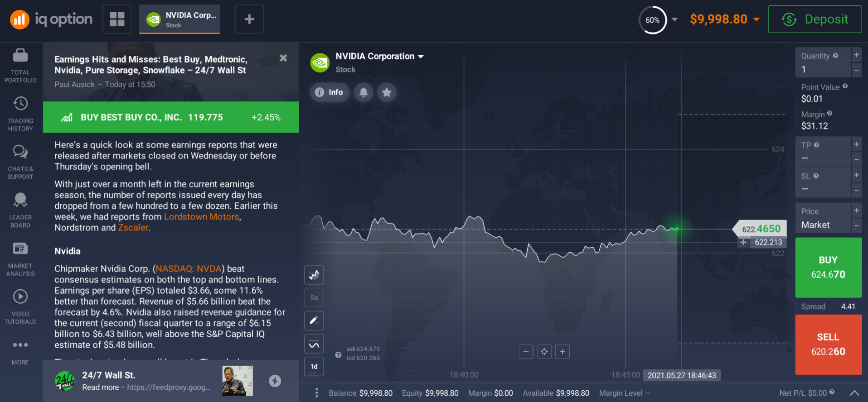Add NVIDIA to favorites with star
The height and width of the screenshot is (402, 868).
(x=387, y=92)
